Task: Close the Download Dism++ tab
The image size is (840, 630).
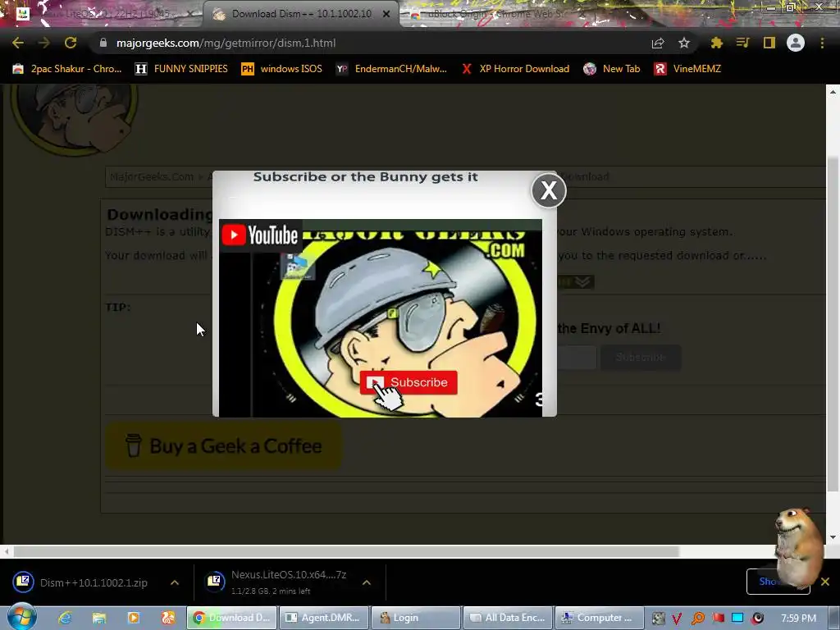Action: click(x=386, y=14)
